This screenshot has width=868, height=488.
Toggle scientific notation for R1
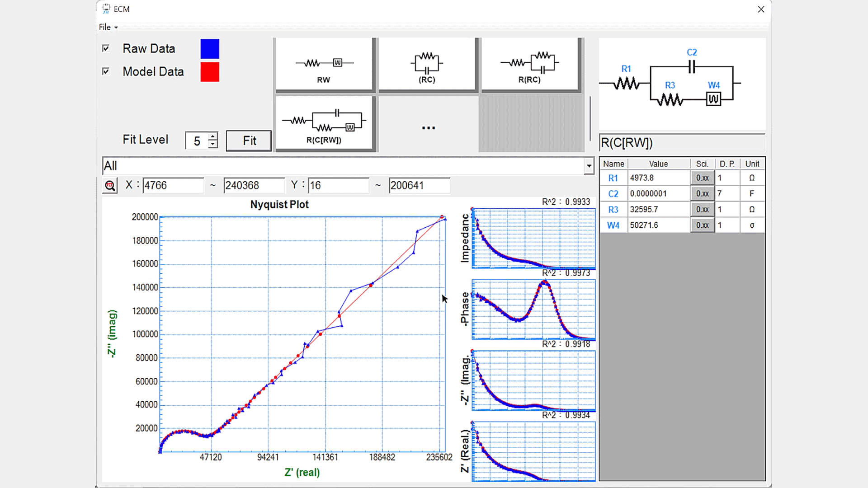(x=702, y=178)
